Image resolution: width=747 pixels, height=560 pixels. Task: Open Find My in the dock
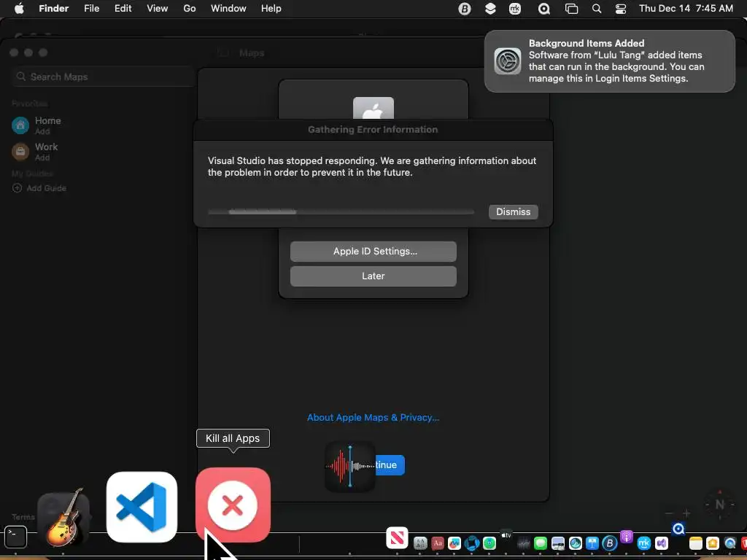(x=489, y=543)
